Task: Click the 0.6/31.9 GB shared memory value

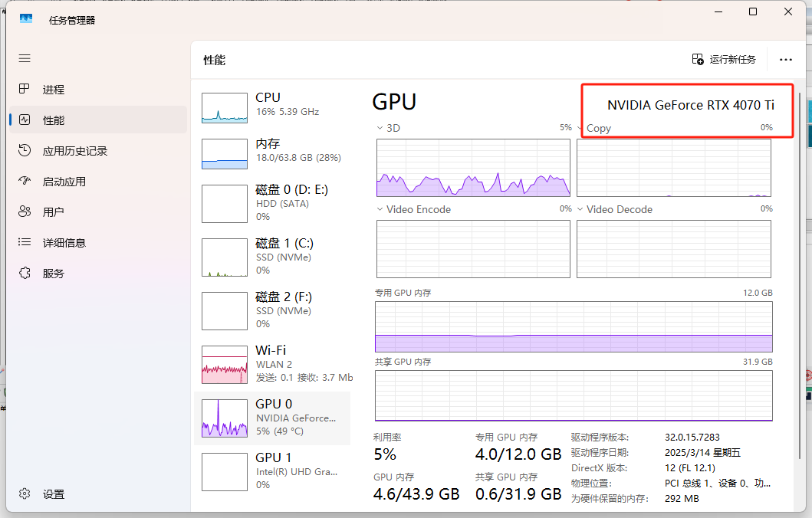Action: [x=518, y=494]
